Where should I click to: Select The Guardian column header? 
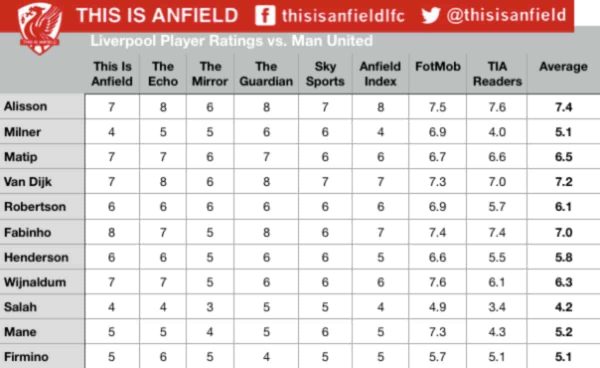(x=266, y=74)
